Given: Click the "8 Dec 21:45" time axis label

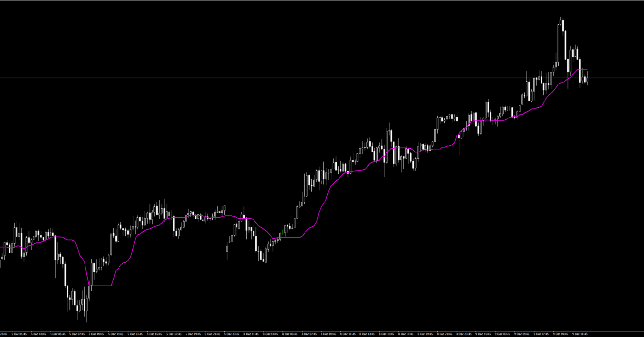Looking at the screenshot, I should [x=445, y=334].
